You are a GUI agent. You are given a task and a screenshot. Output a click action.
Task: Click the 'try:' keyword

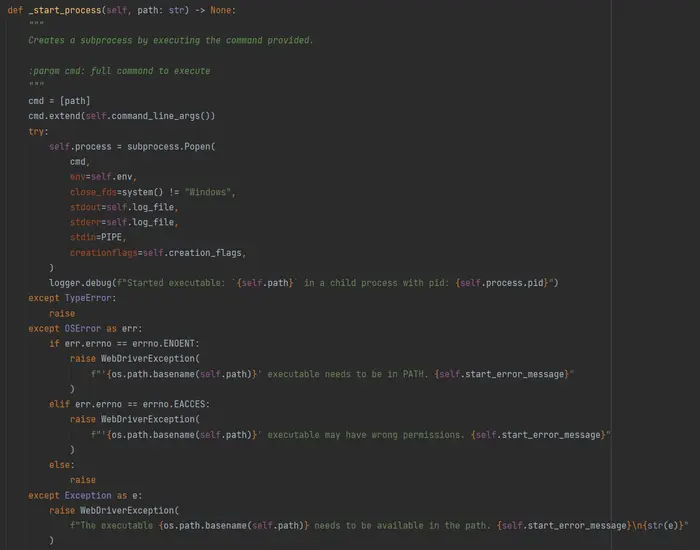pyautogui.click(x=38, y=131)
